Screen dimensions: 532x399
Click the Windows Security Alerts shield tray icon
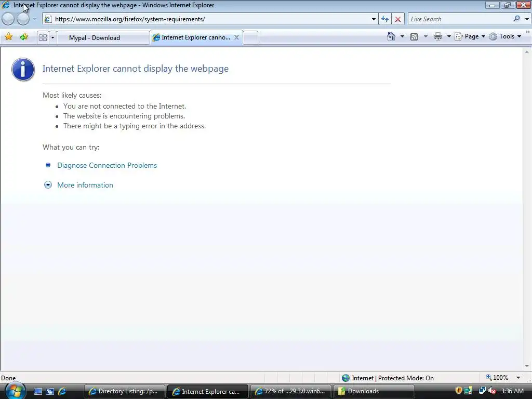(x=458, y=391)
